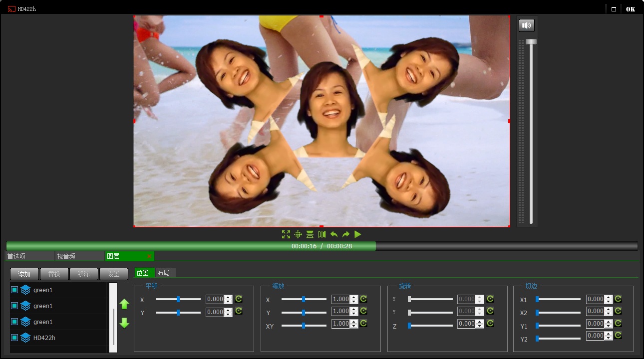
Task: Click the OK button in title bar
Action: click(x=631, y=9)
